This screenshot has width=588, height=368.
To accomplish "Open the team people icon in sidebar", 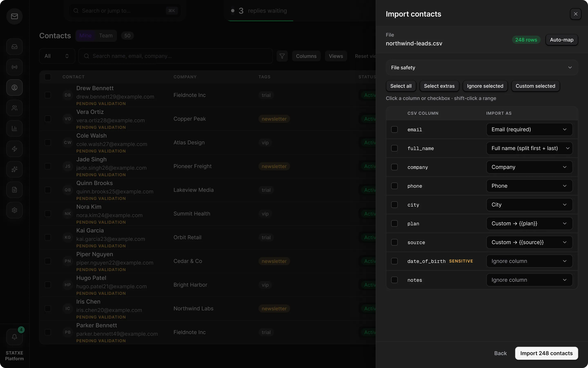I will pos(14,108).
